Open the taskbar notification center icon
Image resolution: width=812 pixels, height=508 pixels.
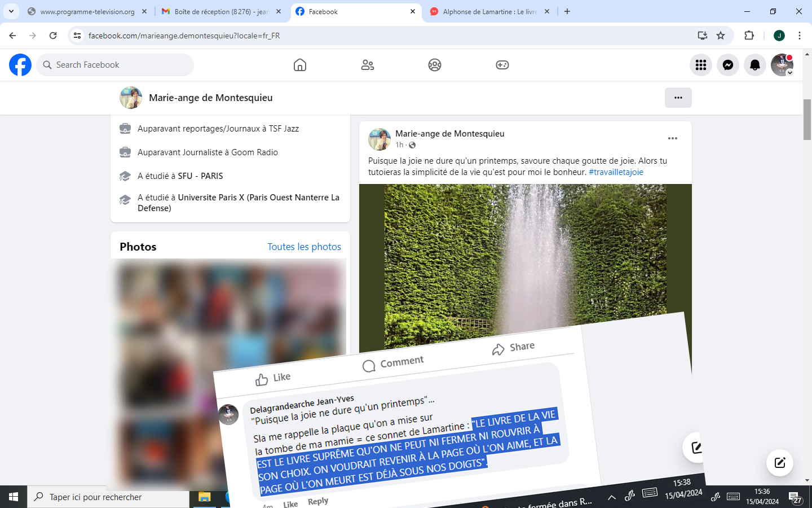(796, 497)
